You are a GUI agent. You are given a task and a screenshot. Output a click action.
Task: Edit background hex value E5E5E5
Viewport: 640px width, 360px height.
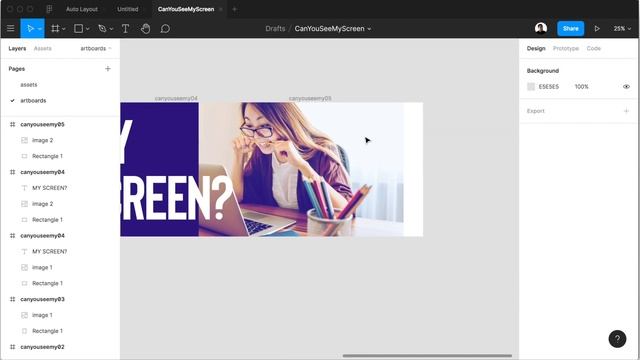click(x=549, y=87)
